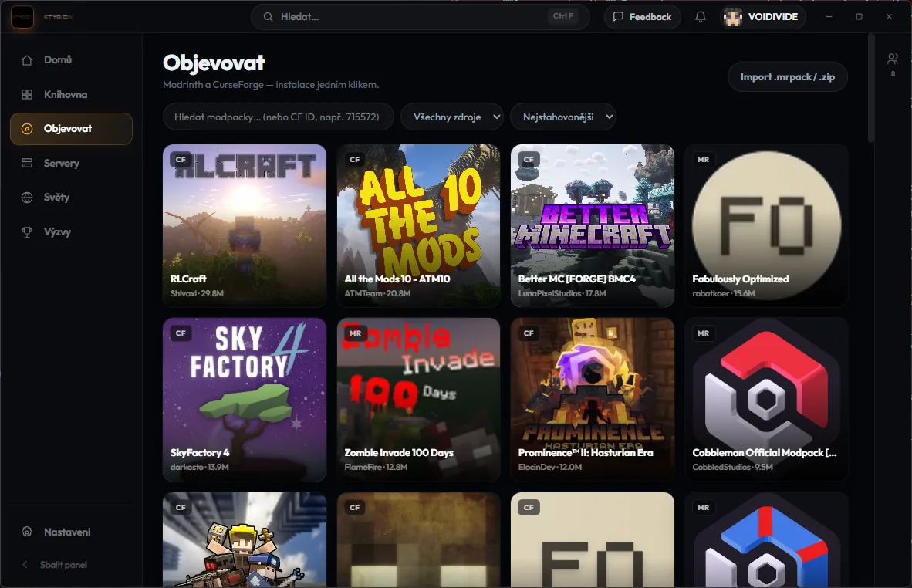The height and width of the screenshot is (588, 912).
Task: Open the Všechny zdroje source dropdown
Action: (452, 117)
